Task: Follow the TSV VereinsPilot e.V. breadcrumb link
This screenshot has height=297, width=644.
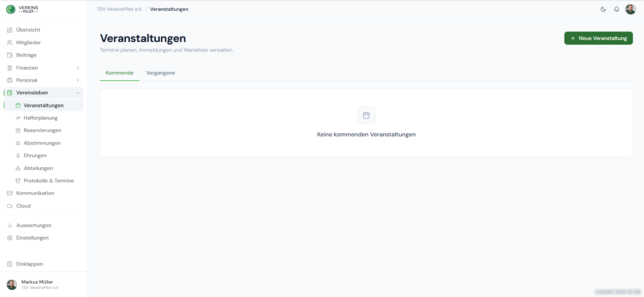Action: pyautogui.click(x=120, y=9)
